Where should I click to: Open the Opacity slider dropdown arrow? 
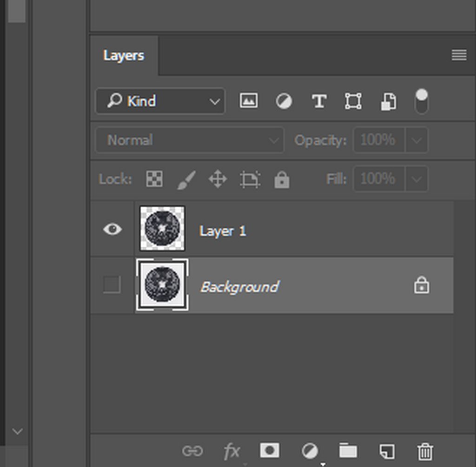[x=416, y=140]
